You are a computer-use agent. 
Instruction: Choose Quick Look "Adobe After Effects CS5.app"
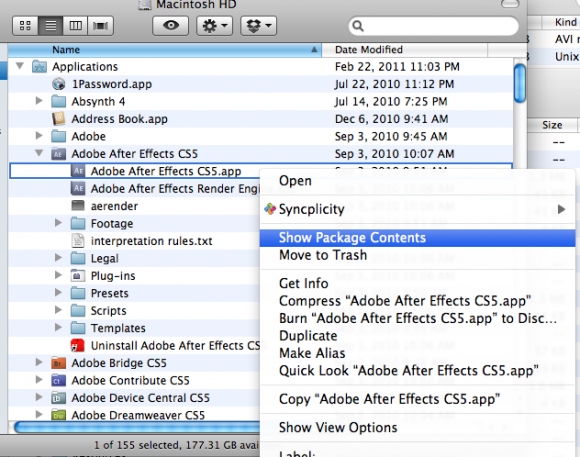tap(418, 370)
